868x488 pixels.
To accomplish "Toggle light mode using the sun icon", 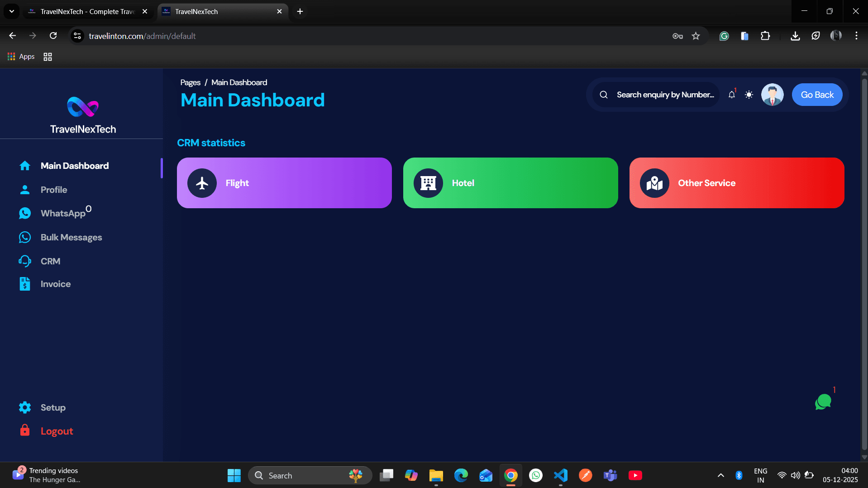I will pos(749,95).
